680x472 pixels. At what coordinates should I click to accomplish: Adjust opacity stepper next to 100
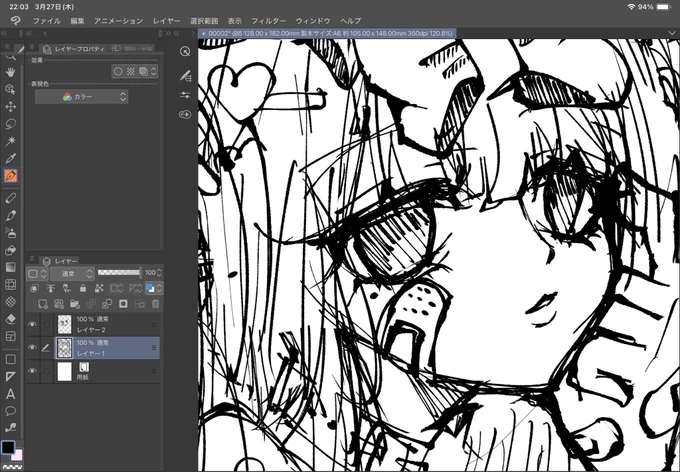[159, 272]
